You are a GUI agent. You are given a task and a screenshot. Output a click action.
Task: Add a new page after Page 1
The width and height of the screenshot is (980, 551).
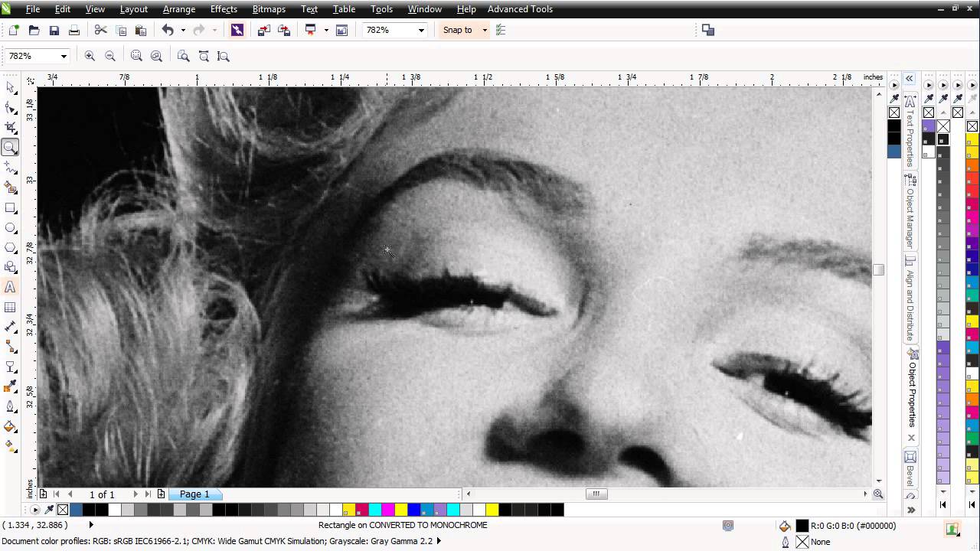161,494
